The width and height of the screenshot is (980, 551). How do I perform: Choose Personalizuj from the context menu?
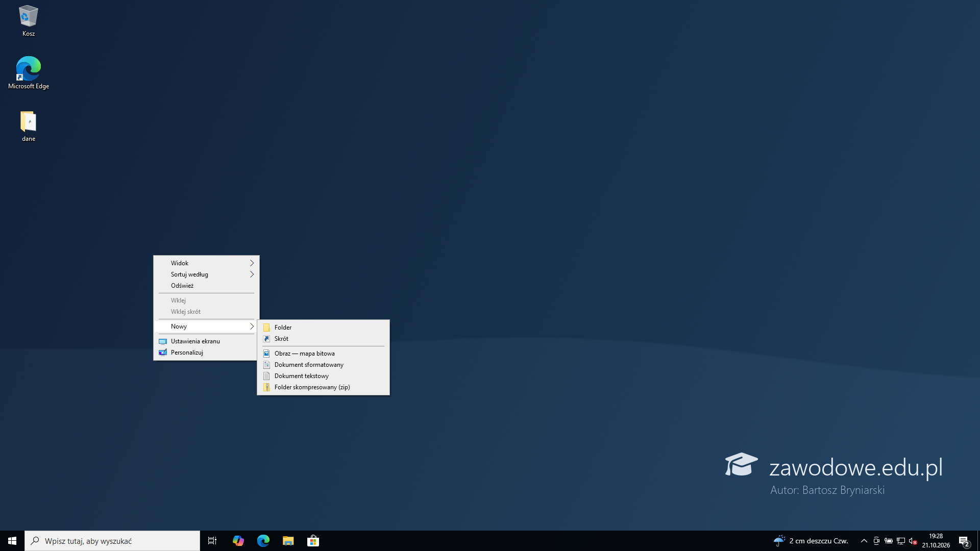207,353
